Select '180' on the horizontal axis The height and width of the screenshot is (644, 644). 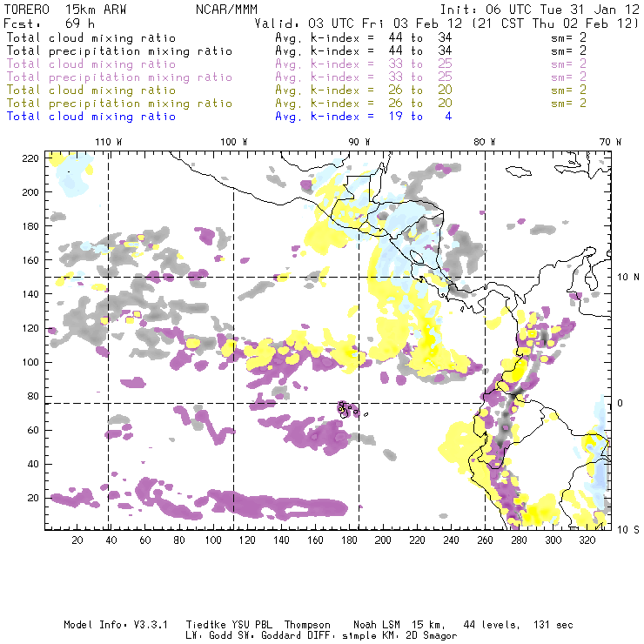349,540
